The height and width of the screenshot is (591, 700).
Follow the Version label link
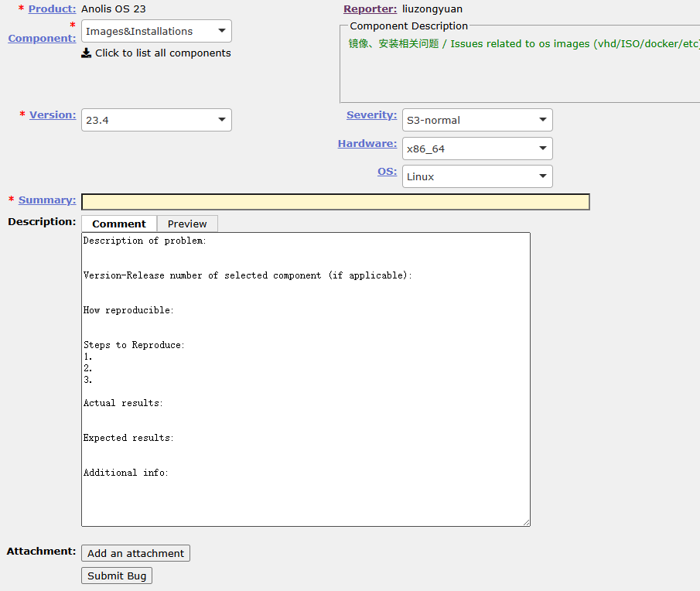(53, 114)
